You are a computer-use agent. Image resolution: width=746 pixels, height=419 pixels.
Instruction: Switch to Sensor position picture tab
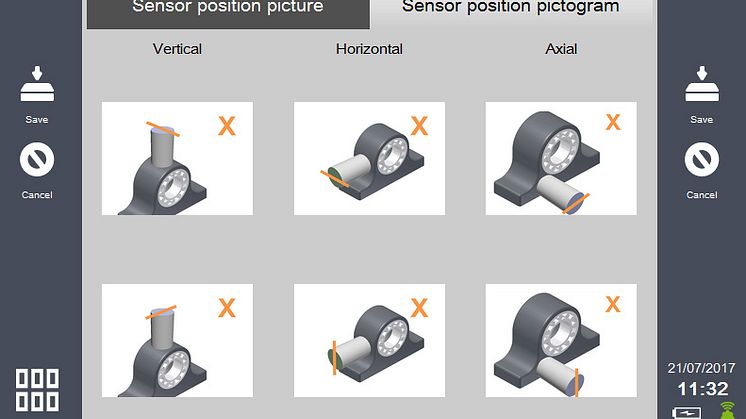228,8
